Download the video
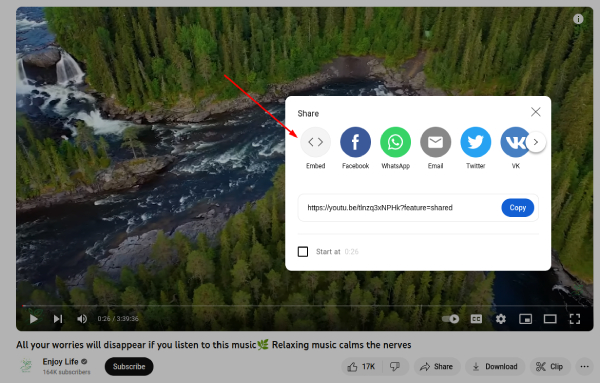 (x=495, y=367)
